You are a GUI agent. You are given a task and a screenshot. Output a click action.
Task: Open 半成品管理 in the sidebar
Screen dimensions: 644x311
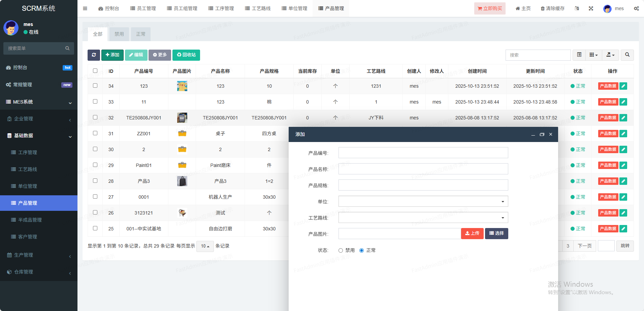pyautogui.click(x=30, y=220)
